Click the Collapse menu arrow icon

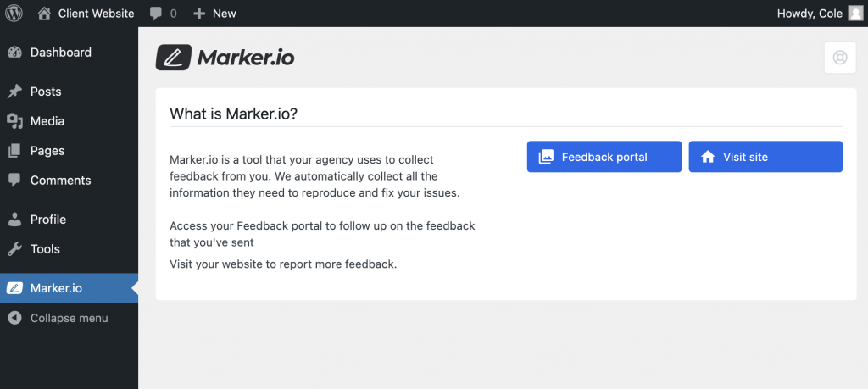point(15,318)
